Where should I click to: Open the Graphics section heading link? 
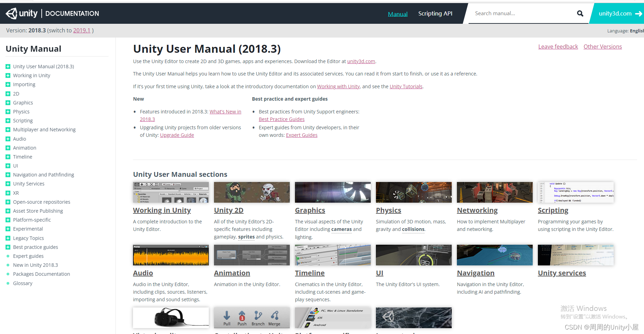[x=310, y=210]
